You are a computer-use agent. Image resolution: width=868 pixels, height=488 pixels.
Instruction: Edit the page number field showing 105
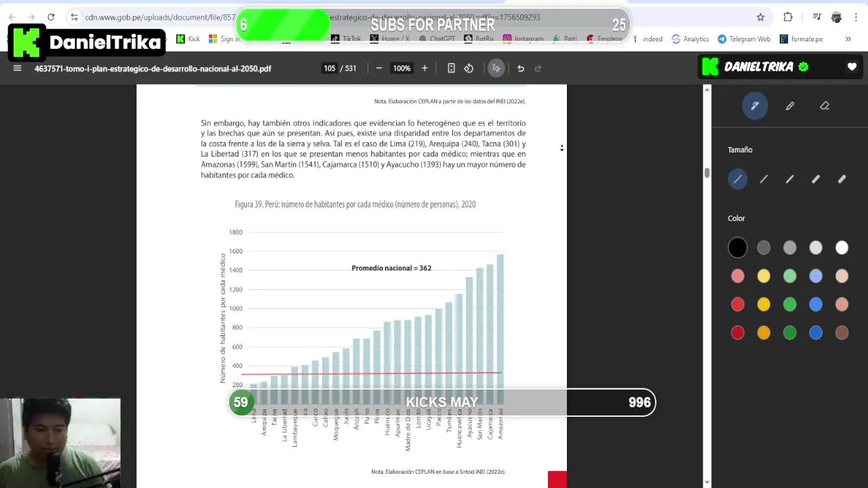point(330,68)
